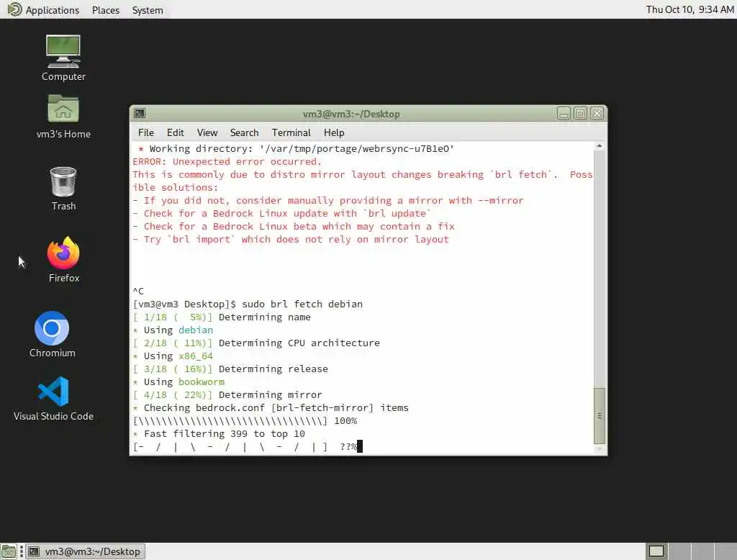Click the terminal window title icon
This screenshot has height=560, width=737.
coord(140,113)
